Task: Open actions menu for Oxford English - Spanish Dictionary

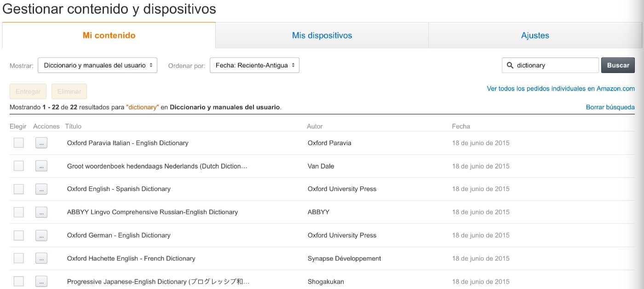Action: point(41,189)
